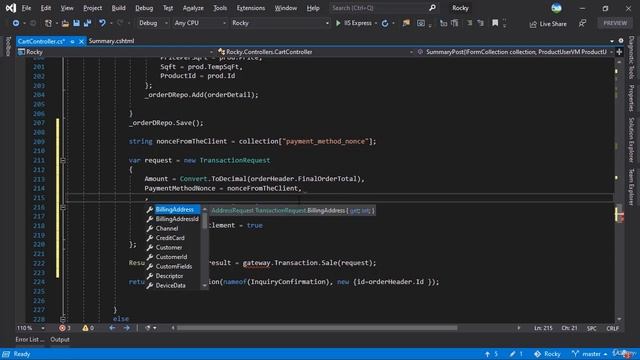Select BillingAddress in IntelliSense list

coord(174,210)
